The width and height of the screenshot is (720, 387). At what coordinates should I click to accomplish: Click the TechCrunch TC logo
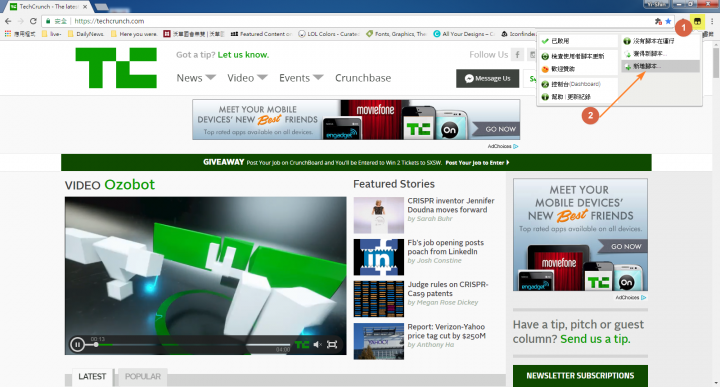[x=116, y=68]
